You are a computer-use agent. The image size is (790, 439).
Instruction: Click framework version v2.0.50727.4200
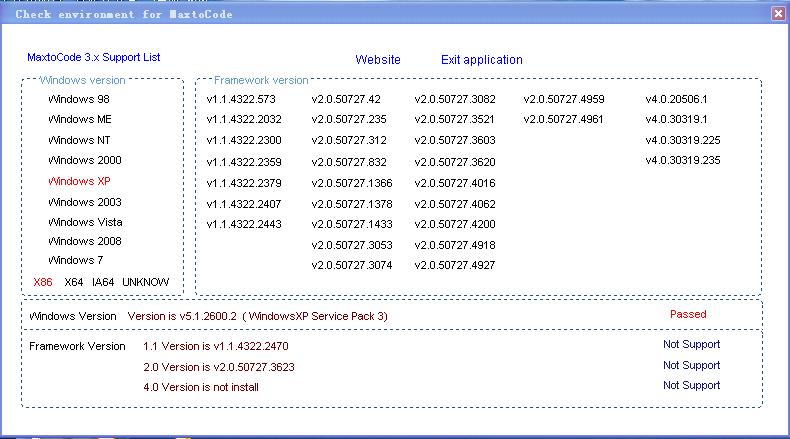[455, 224]
